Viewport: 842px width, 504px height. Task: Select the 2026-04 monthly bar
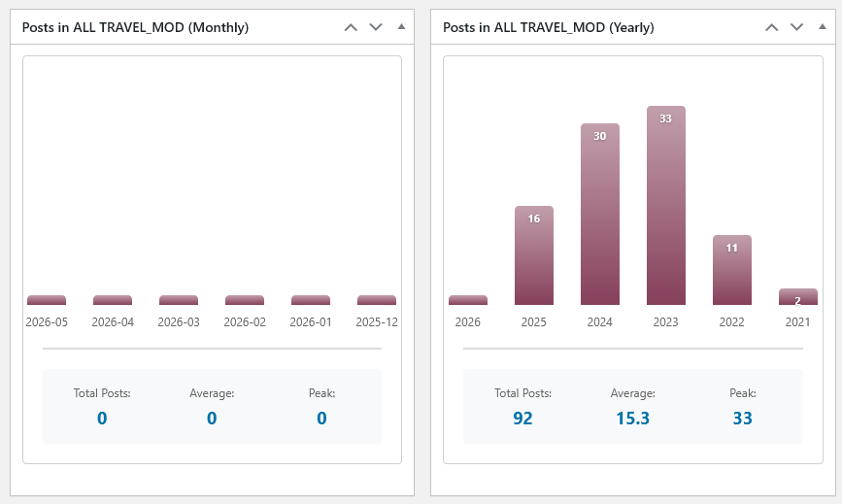point(113,300)
